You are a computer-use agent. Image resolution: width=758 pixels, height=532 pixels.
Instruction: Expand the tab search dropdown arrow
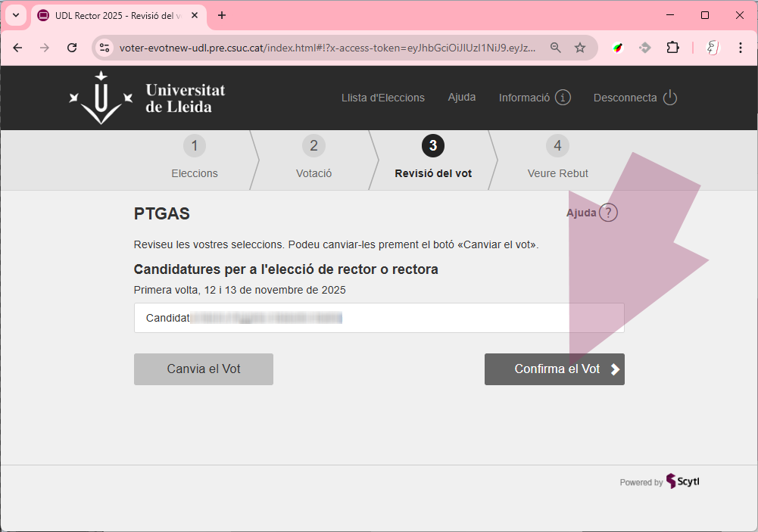pyautogui.click(x=16, y=15)
